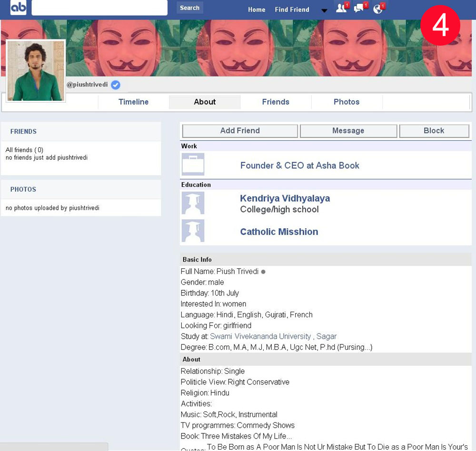
Task: Click 'no photos uploaded by piushtrivedi' text
Action: [x=52, y=208]
